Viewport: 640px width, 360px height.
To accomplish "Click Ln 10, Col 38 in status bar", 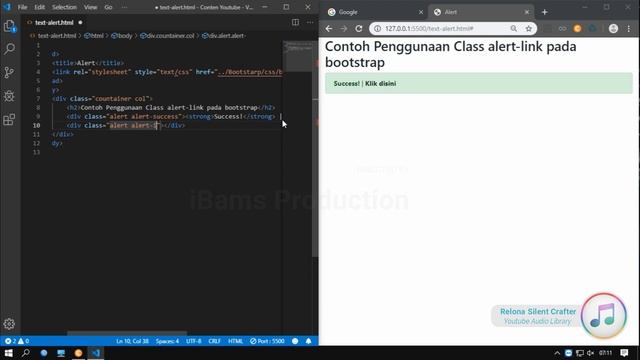I will pos(132,341).
